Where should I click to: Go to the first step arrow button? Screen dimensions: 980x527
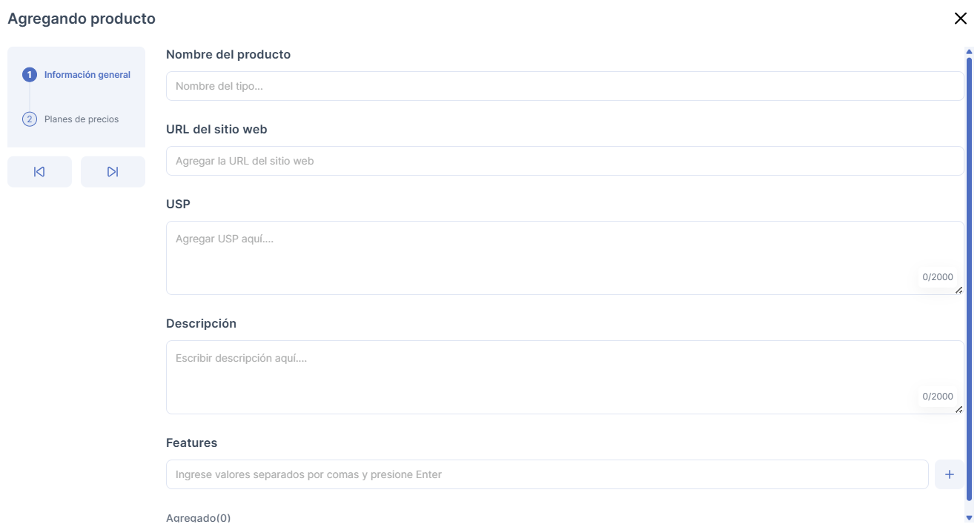click(39, 172)
